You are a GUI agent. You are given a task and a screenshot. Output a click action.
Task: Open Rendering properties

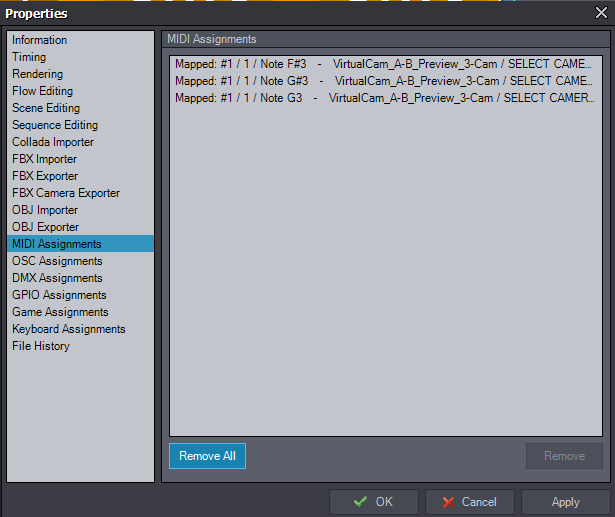pyautogui.click(x=37, y=74)
